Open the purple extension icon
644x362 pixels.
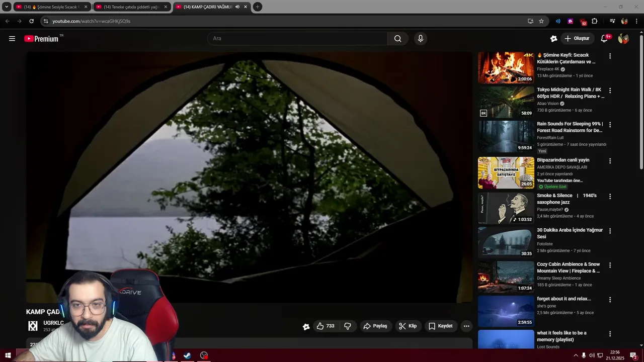tap(570, 21)
